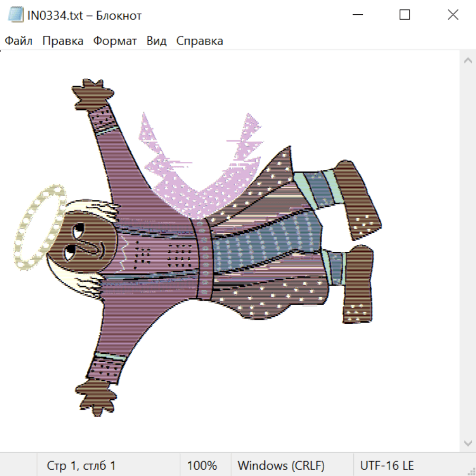Image resolution: width=476 pixels, height=476 pixels.
Task: Click the resize grip in the status bar corner
Action: (x=471, y=471)
